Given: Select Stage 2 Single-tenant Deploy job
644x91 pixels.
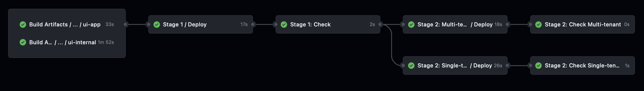Looking at the screenshot, I should [455, 66].
